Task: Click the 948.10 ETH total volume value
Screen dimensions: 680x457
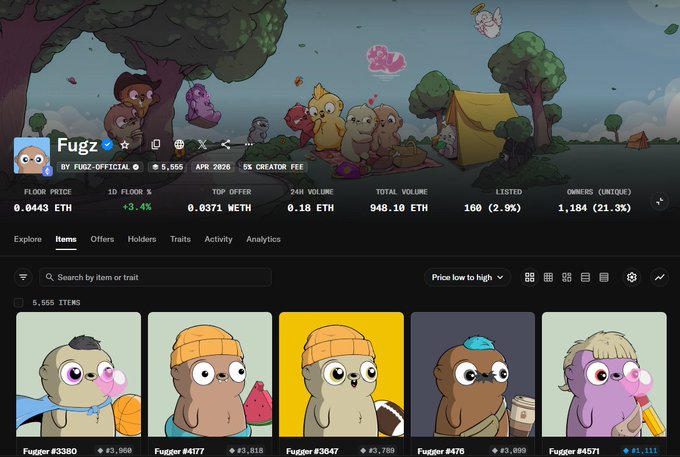Action: [x=399, y=208]
